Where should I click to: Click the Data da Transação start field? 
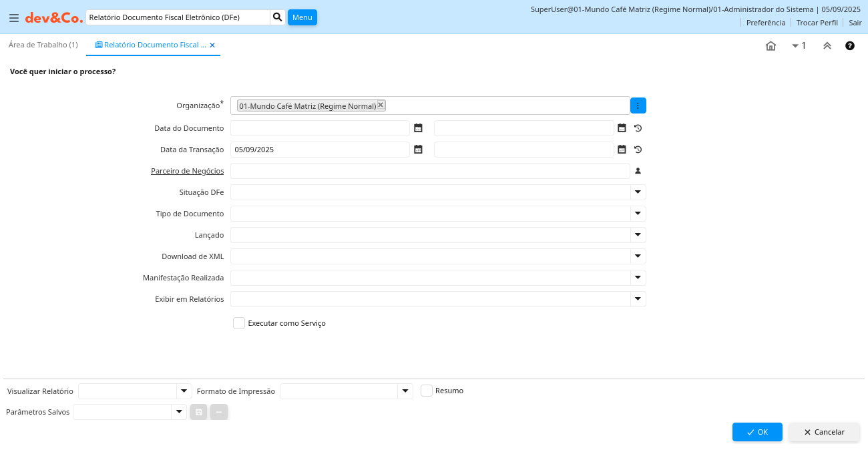pyautogui.click(x=319, y=150)
